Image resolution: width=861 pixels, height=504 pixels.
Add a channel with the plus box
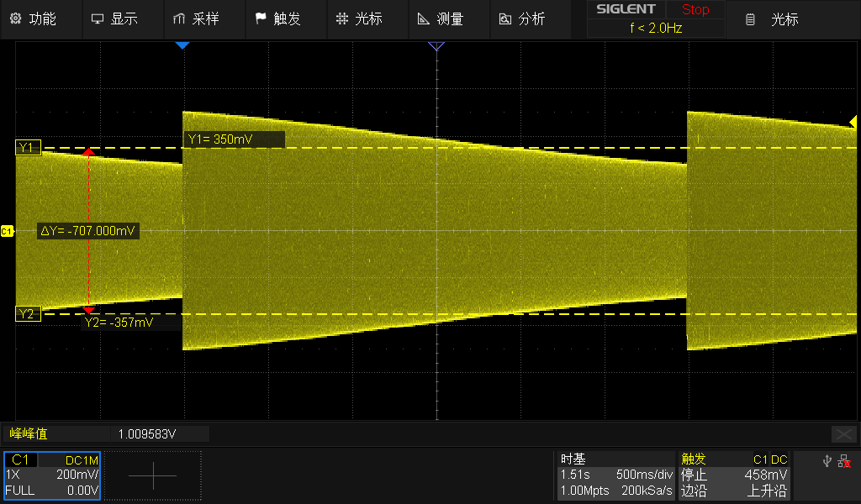pyautogui.click(x=153, y=475)
